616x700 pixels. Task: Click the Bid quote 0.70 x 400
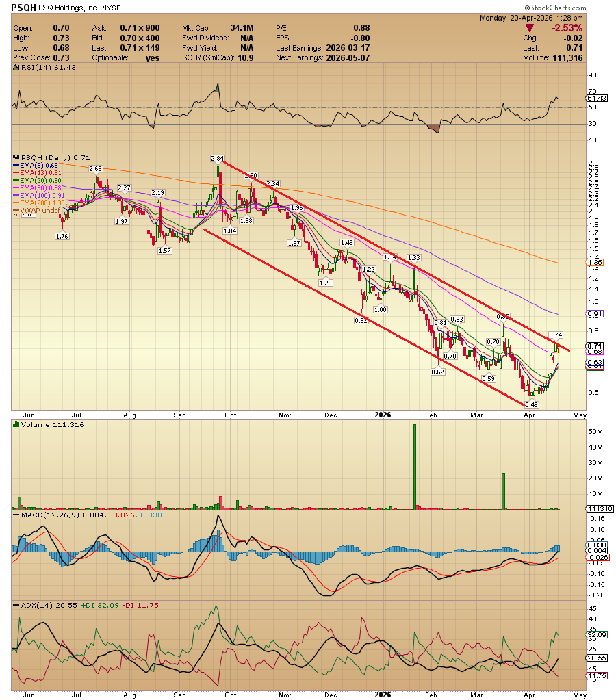point(140,38)
